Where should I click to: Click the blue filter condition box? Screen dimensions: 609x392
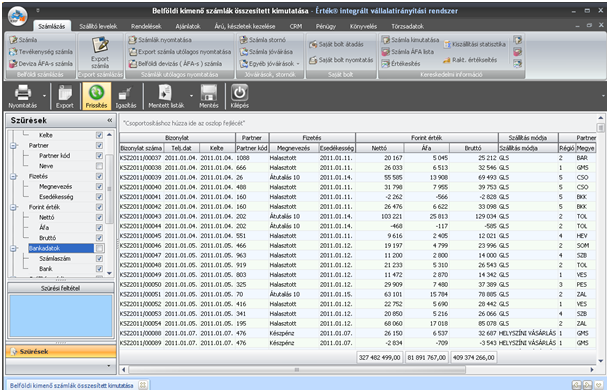61,316
